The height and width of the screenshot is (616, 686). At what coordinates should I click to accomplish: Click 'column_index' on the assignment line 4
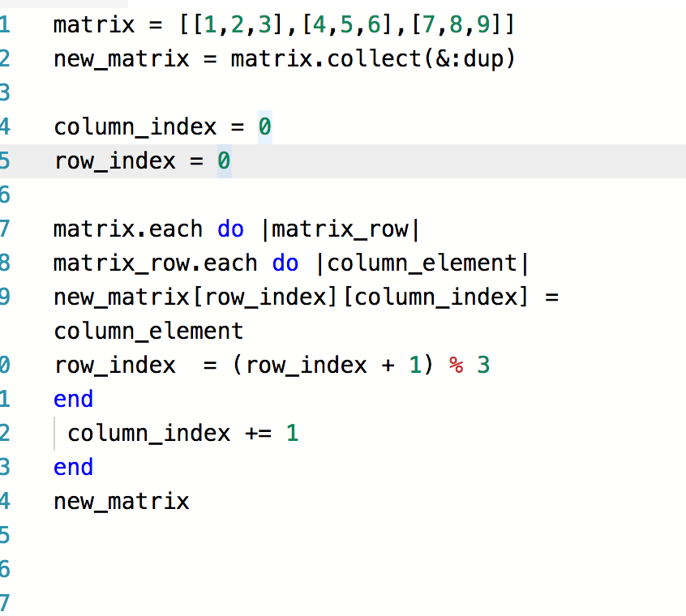tap(135, 127)
